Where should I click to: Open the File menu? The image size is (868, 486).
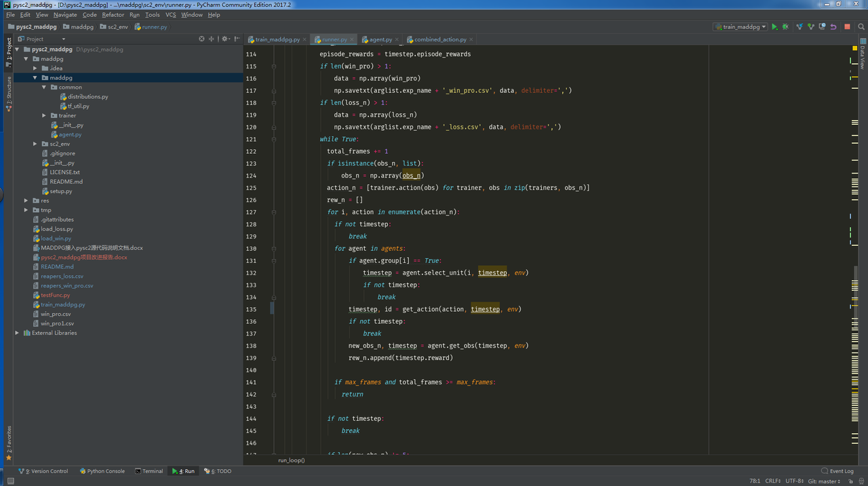[x=10, y=14]
